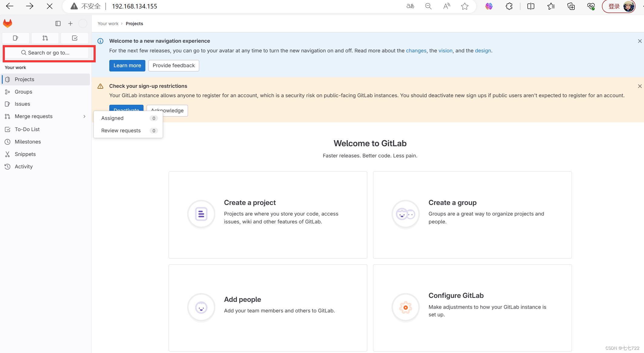The height and width of the screenshot is (353, 644).
Task: Click the Learn more button
Action: pyautogui.click(x=127, y=65)
